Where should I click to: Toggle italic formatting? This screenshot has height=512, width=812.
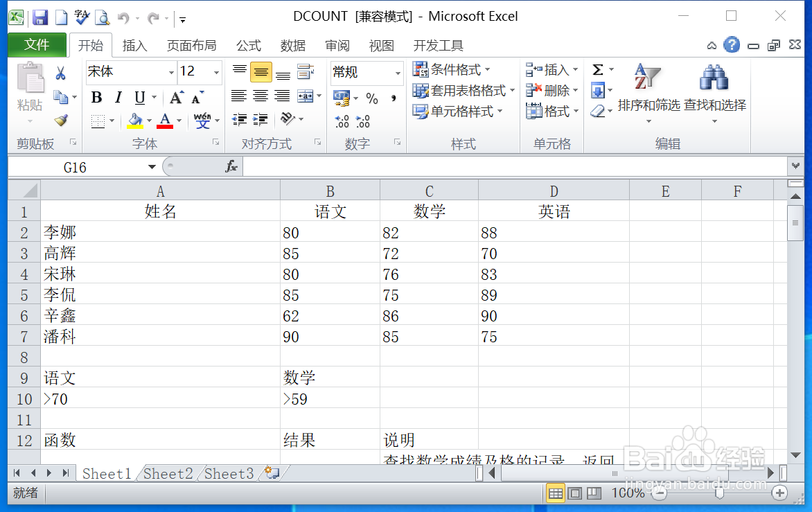118,97
